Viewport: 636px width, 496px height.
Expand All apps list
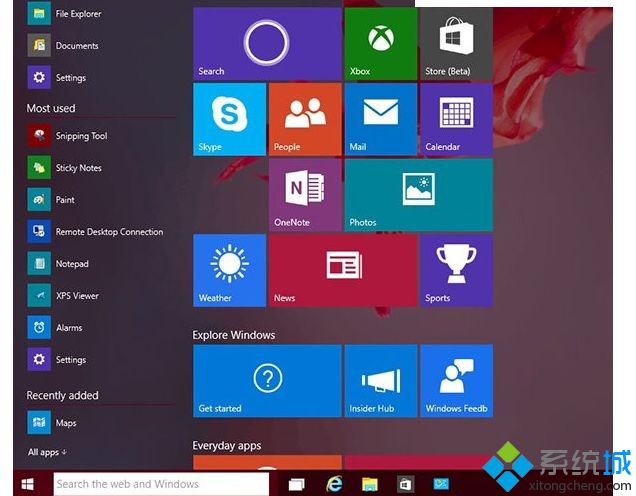[x=47, y=452]
